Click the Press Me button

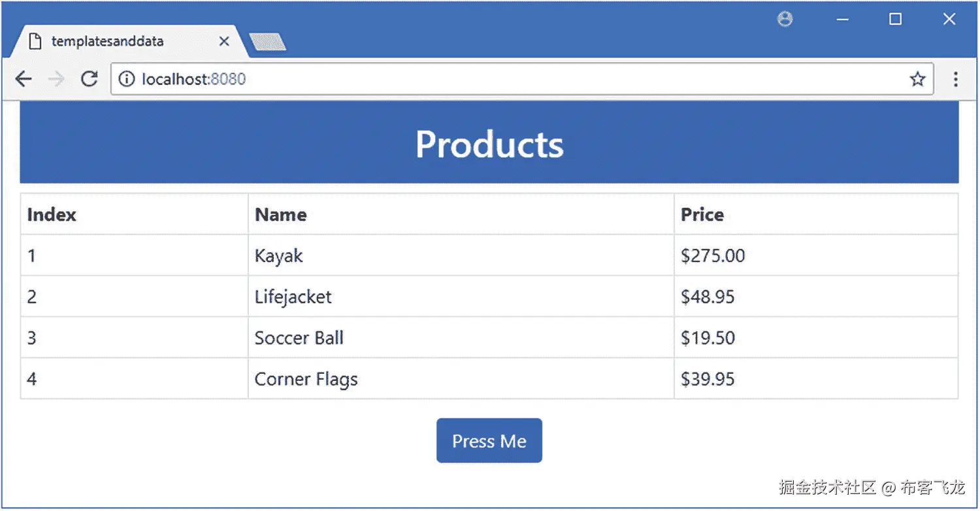(489, 441)
